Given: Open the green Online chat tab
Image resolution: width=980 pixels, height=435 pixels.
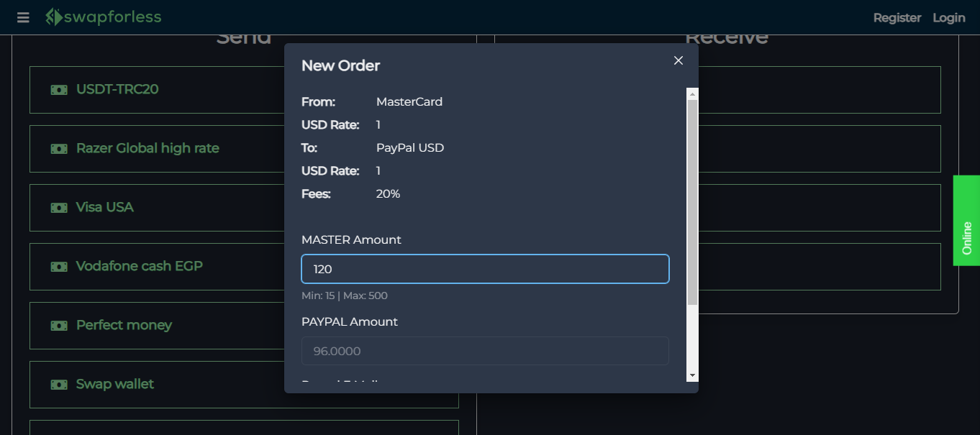Looking at the screenshot, I should (x=966, y=221).
